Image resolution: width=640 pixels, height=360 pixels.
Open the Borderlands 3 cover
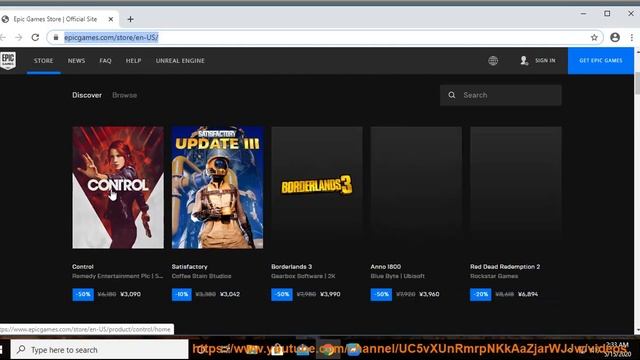[x=317, y=187]
